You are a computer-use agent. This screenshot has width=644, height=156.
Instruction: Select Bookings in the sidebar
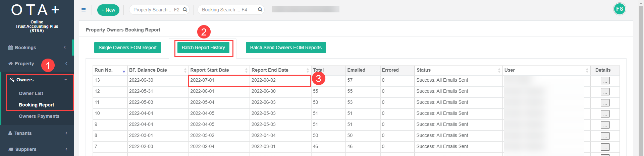pos(25,48)
